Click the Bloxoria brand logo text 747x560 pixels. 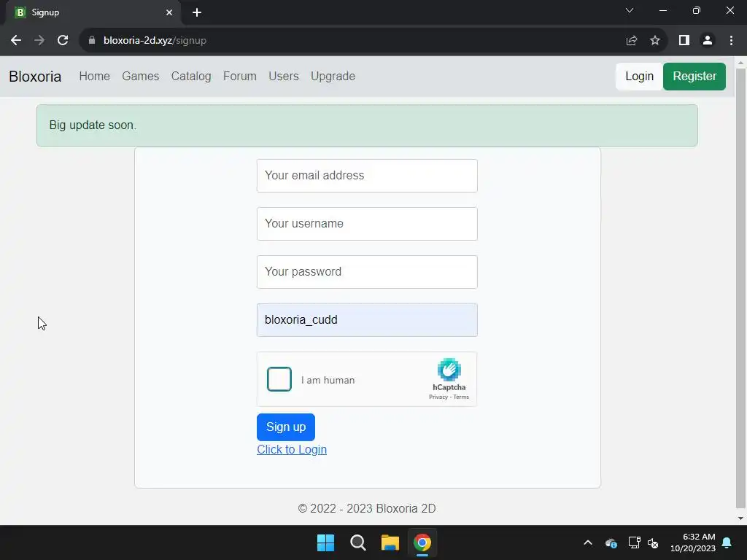click(35, 76)
